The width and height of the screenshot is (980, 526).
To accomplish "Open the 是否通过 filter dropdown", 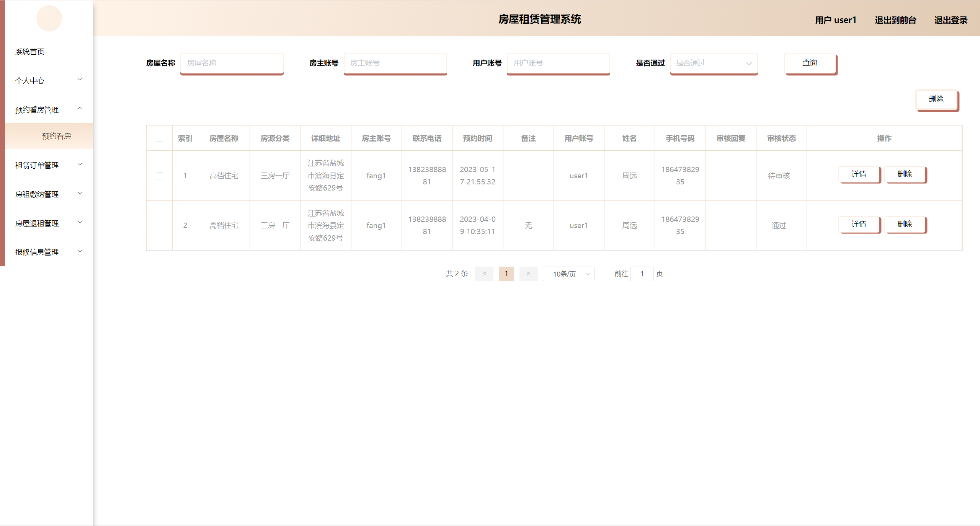I will (714, 63).
